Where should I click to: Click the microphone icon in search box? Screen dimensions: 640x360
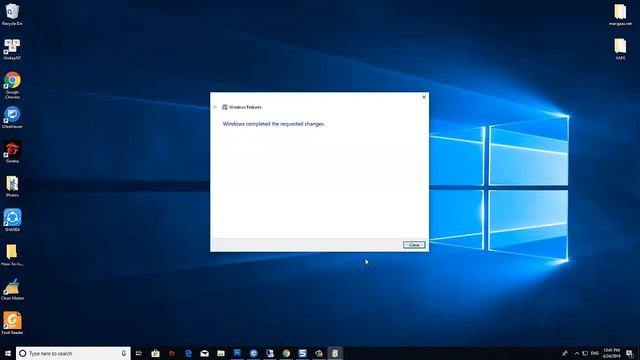click(124, 353)
